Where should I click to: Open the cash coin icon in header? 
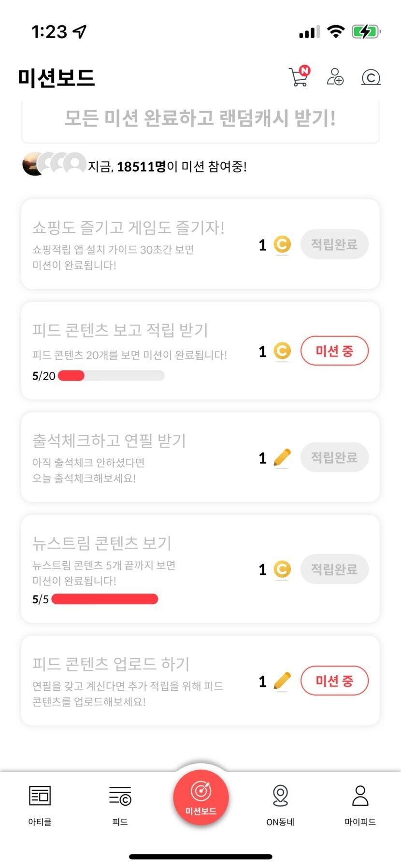point(371,77)
